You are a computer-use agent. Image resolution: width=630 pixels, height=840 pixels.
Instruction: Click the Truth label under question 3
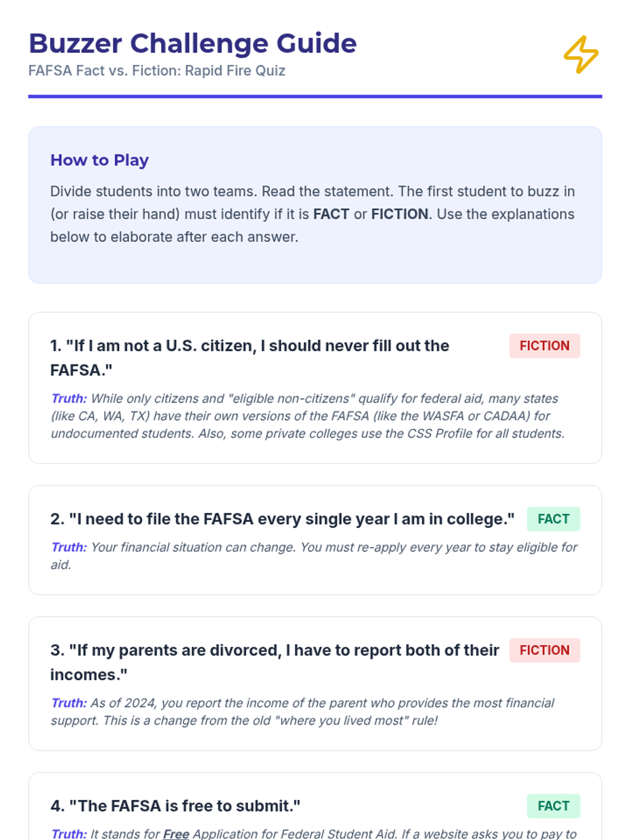69,703
